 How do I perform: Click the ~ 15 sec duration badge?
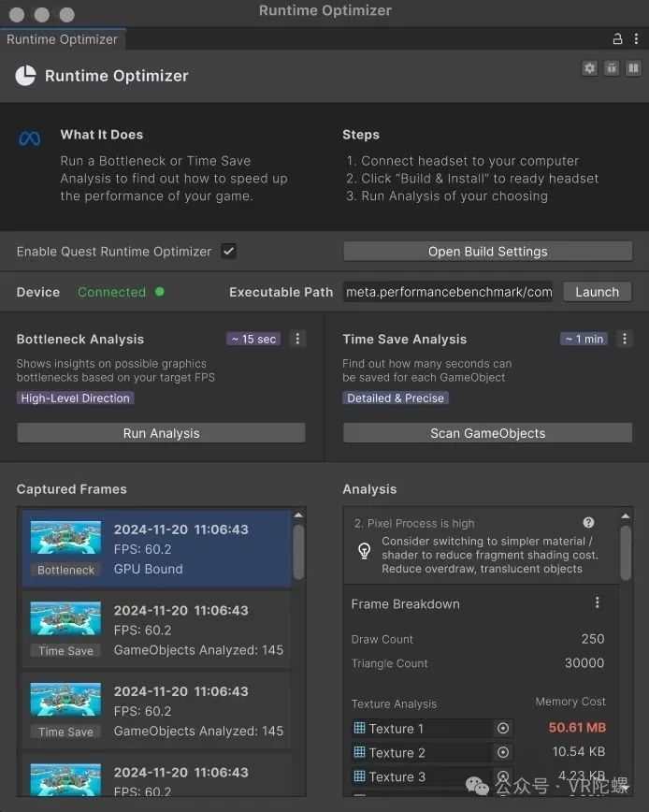[x=253, y=339]
